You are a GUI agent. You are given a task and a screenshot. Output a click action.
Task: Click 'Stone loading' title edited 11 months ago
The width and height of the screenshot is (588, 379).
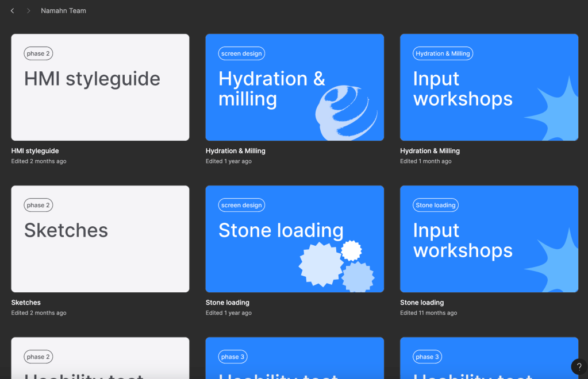point(422,303)
